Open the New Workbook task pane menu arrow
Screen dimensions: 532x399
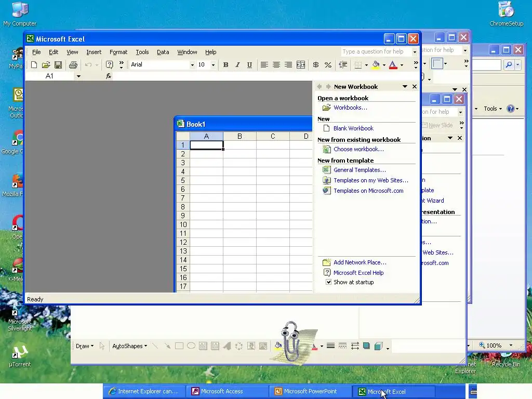click(405, 87)
